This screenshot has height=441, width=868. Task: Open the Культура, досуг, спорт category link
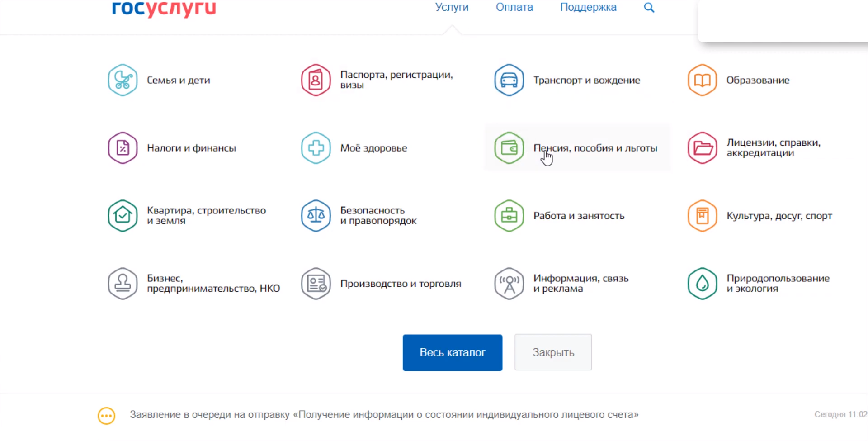(779, 216)
